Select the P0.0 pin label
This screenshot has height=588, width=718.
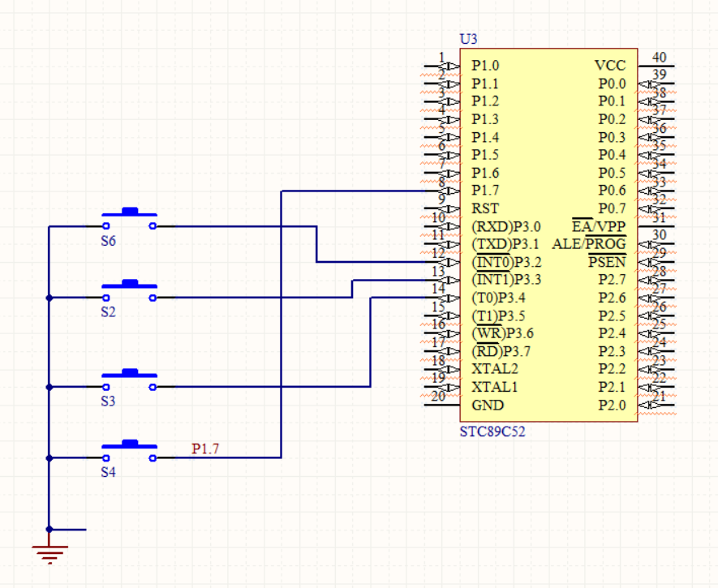612,84
